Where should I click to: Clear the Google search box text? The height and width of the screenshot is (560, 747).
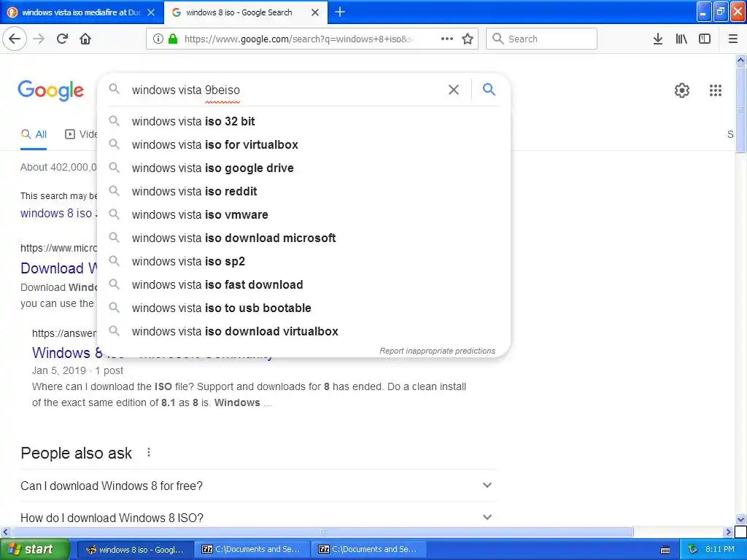[454, 90]
